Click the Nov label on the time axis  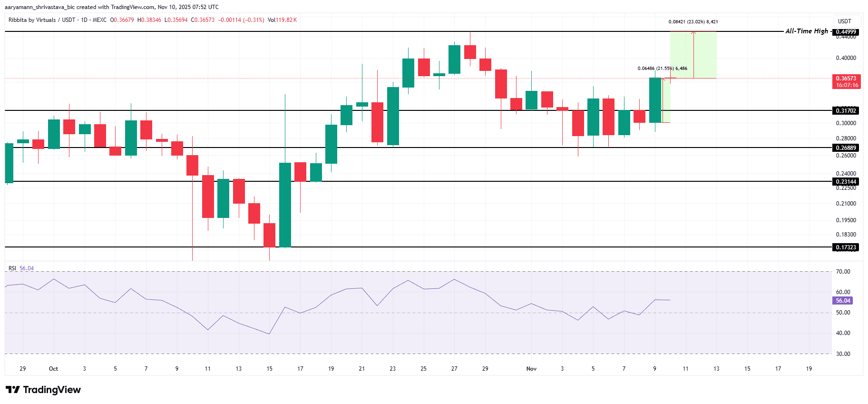click(x=531, y=369)
